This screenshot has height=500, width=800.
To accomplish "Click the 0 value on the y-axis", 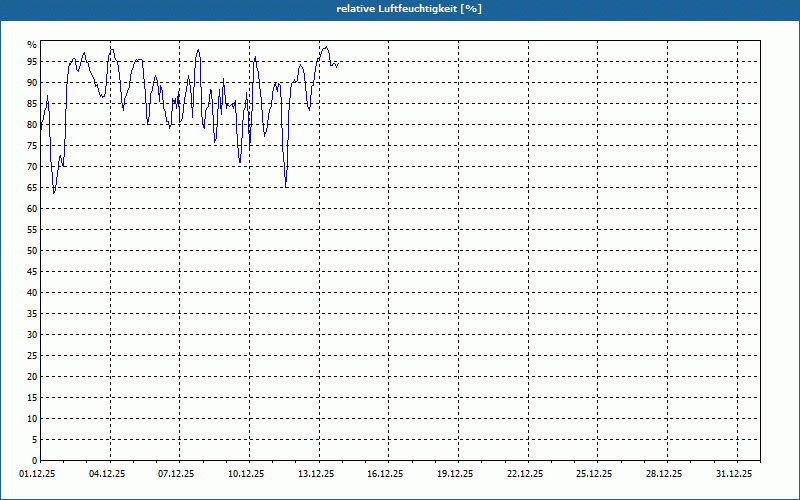I will (x=35, y=461).
